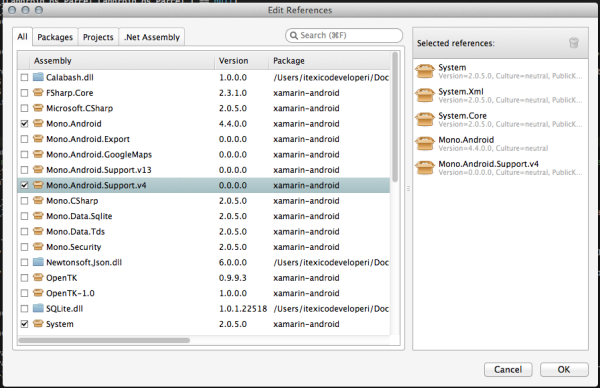Click version 6.0.0.0 of Newtonsoft.Json.dll
The height and width of the screenshot is (388, 600).
[233, 262]
